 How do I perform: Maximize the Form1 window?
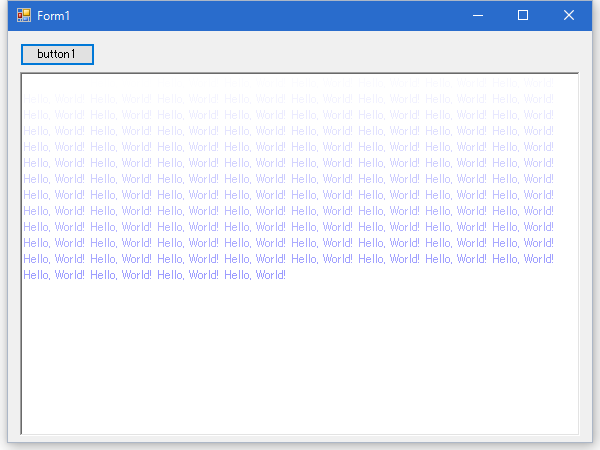[523, 16]
